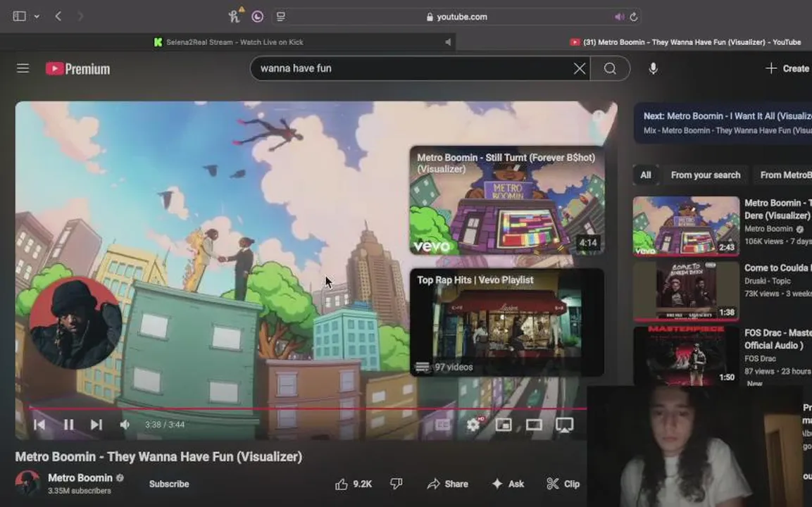The image size is (812, 507).
Task: Focus the youtube.com address bar
Action: click(x=457, y=17)
